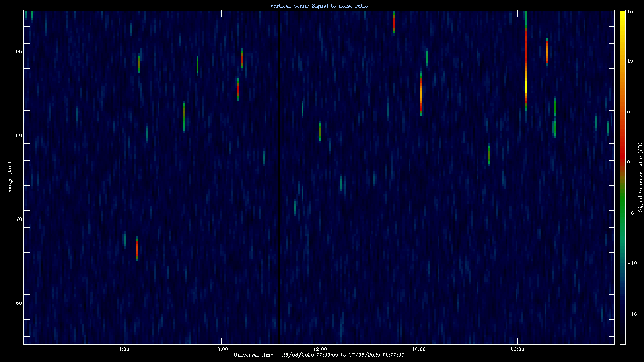Click the colorbar value 10
The width and height of the screenshot is (644, 362).
[x=630, y=61]
